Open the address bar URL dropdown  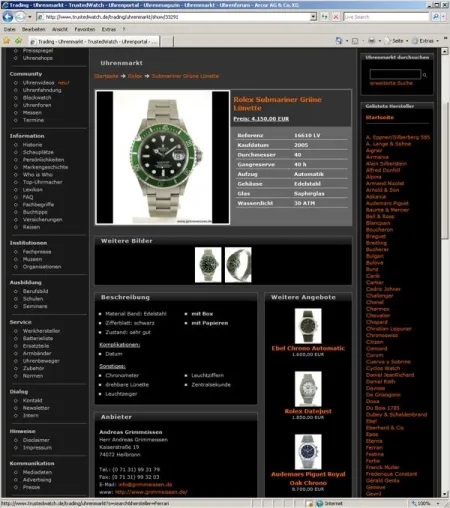pyautogui.click(x=313, y=17)
